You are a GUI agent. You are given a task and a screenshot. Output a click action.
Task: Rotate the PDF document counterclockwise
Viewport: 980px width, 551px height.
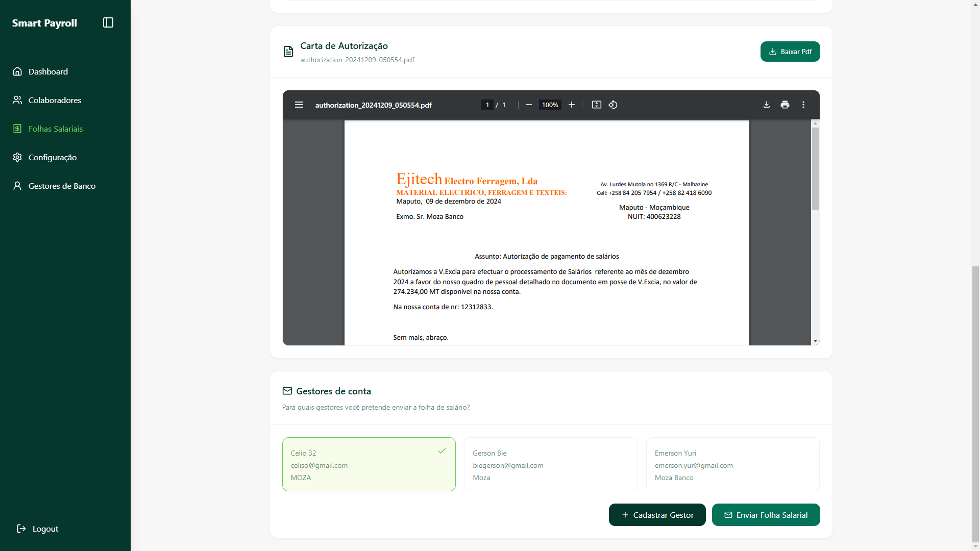tap(613, 105)
